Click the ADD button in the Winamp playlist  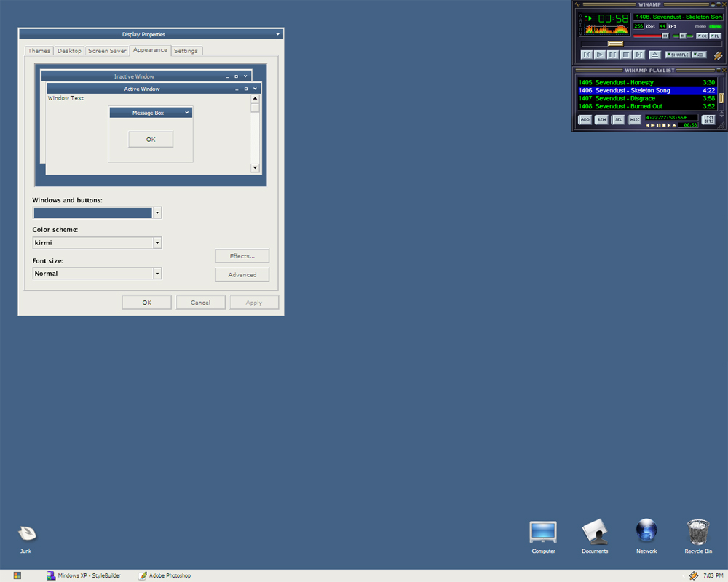pos(585,119)
